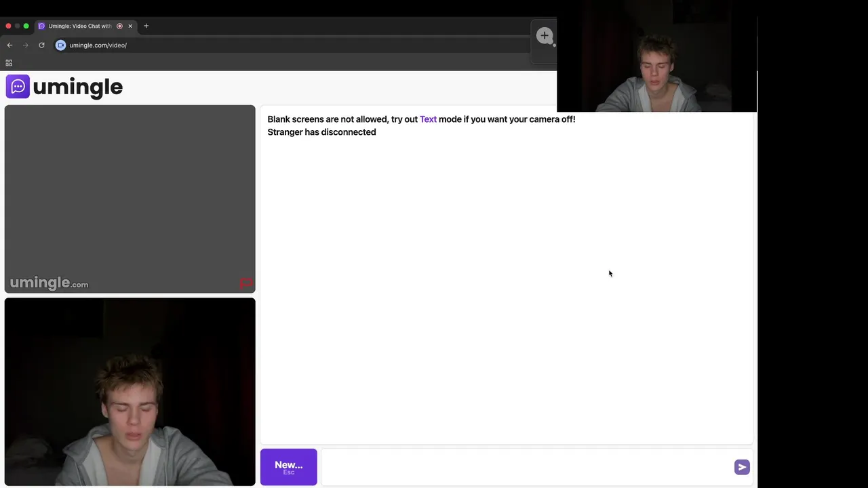Click the browser forward arrow
The image size is (868, 488).
pos(26,45)
